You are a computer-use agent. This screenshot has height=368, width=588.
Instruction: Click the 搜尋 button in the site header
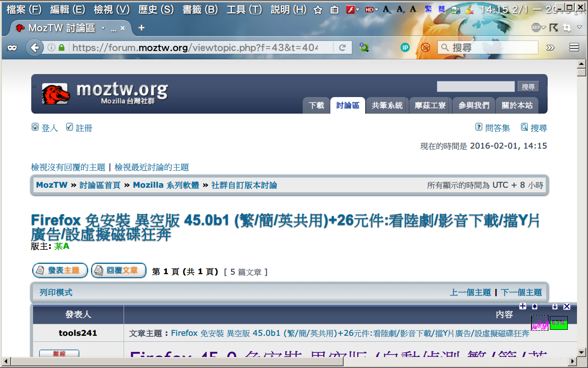click(x=528, y=86)
